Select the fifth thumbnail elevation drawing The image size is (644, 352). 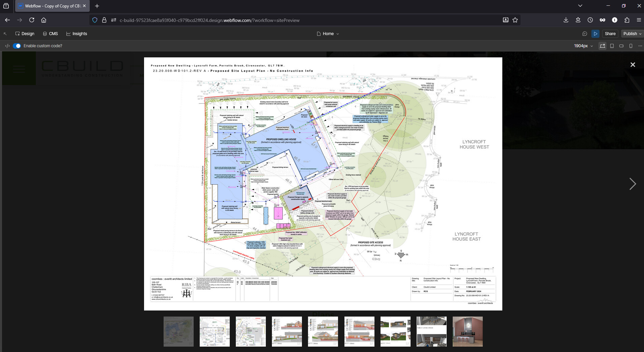[x=323, y=331]
